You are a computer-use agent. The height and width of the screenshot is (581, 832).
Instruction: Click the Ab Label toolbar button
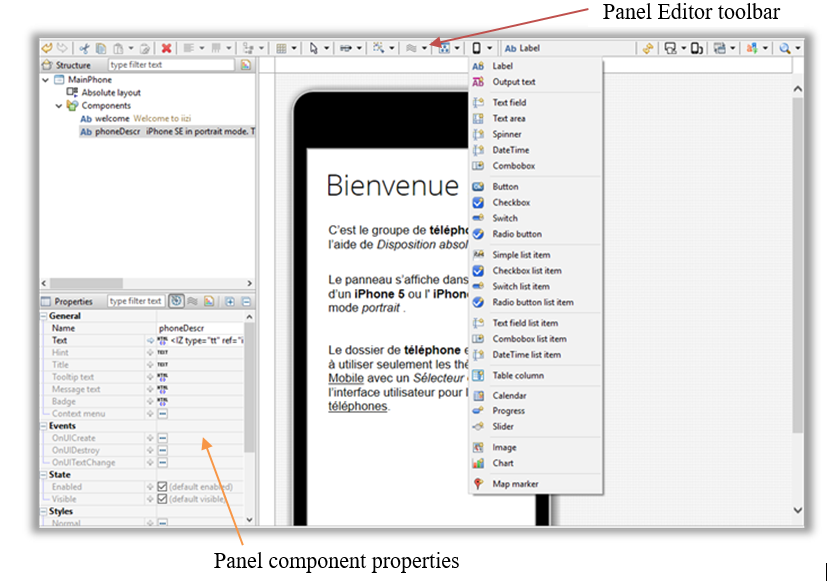(x=522, y=48)
